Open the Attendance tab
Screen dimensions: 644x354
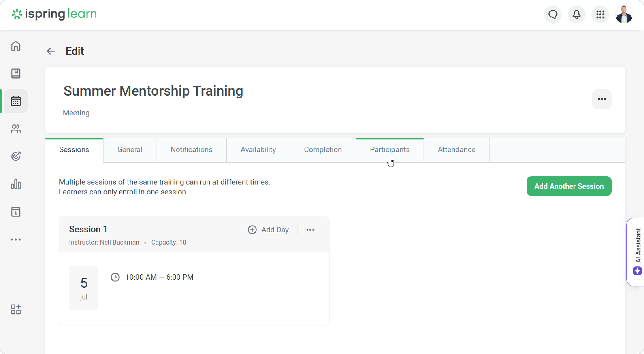(456, 150)
